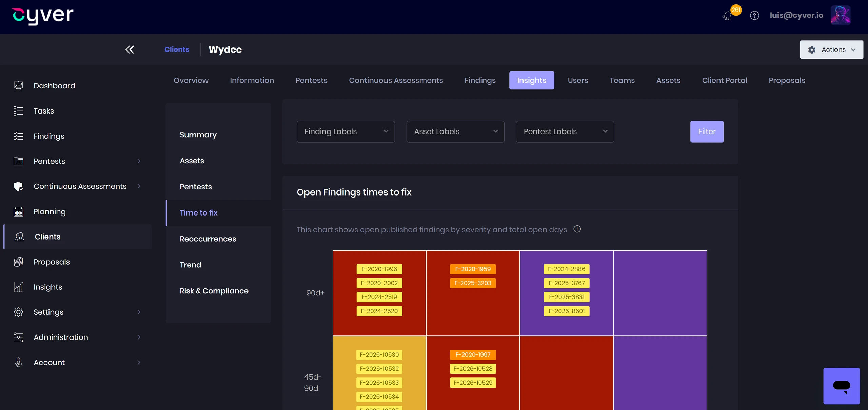Expand the Settings sidebar chevron

click(139, 312)
